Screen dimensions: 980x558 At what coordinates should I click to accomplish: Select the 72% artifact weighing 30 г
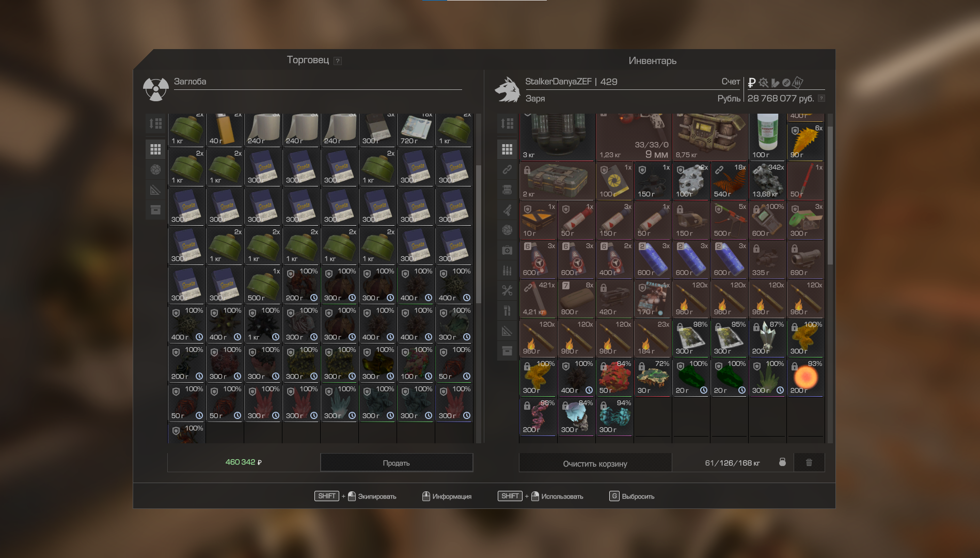tap(653, 377)
